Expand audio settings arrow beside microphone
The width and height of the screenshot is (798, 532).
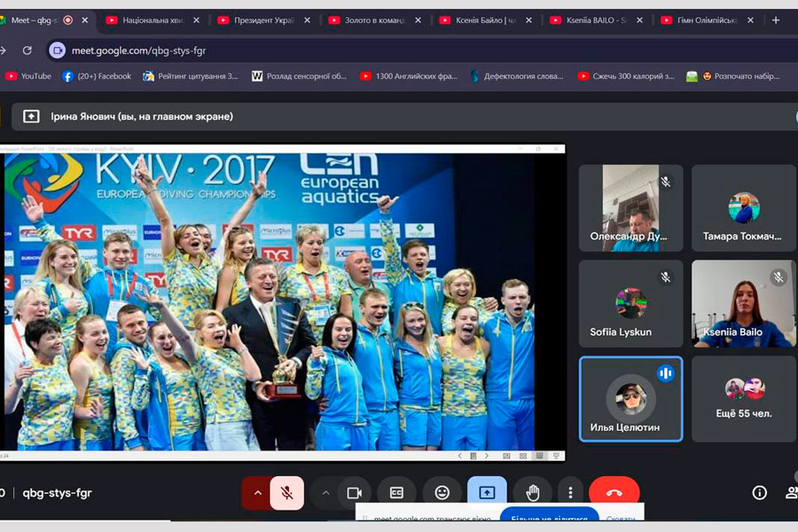coord(257,493)
